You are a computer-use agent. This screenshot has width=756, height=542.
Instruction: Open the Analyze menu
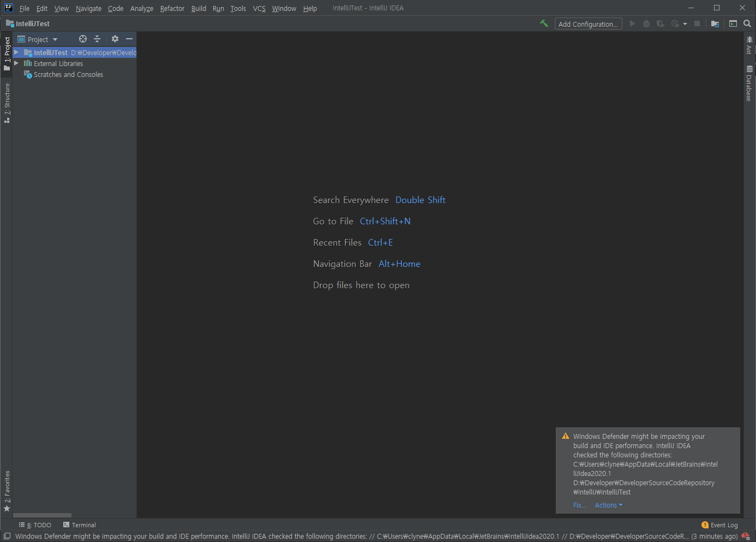click(142, 8)
